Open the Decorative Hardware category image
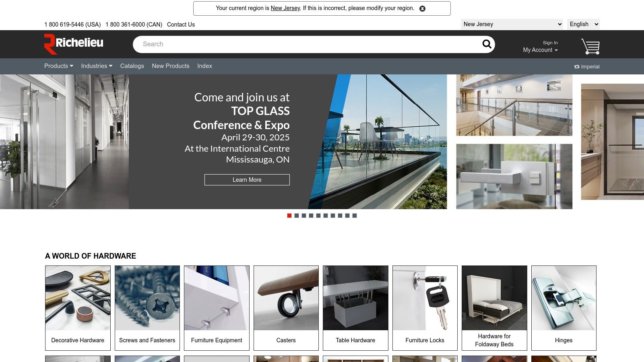This screenshot has height=362, width=644. pos(78,298)
